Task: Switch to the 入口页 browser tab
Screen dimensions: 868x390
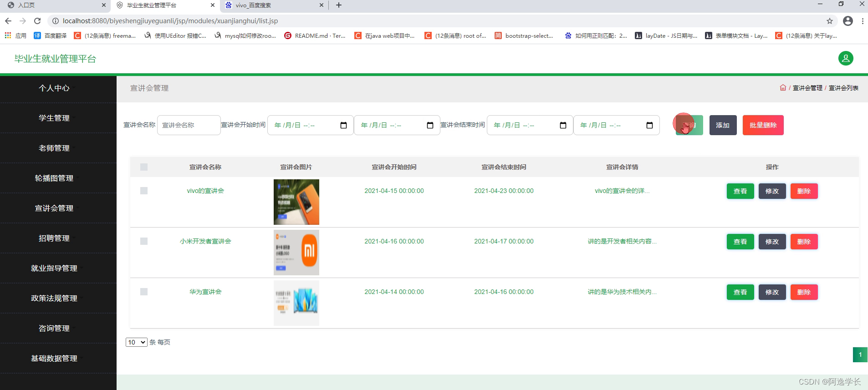Action: (x=55, y=5)
